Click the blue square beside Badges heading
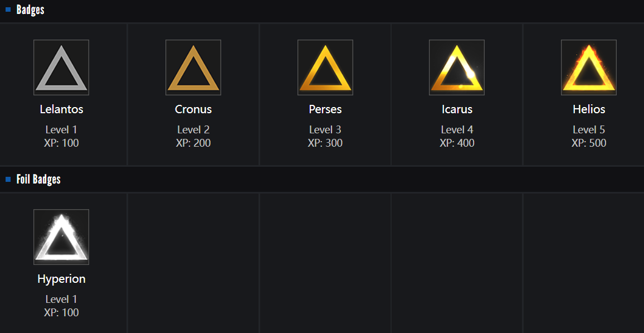This screenshot has height=333, width=644. pos(8,9)
